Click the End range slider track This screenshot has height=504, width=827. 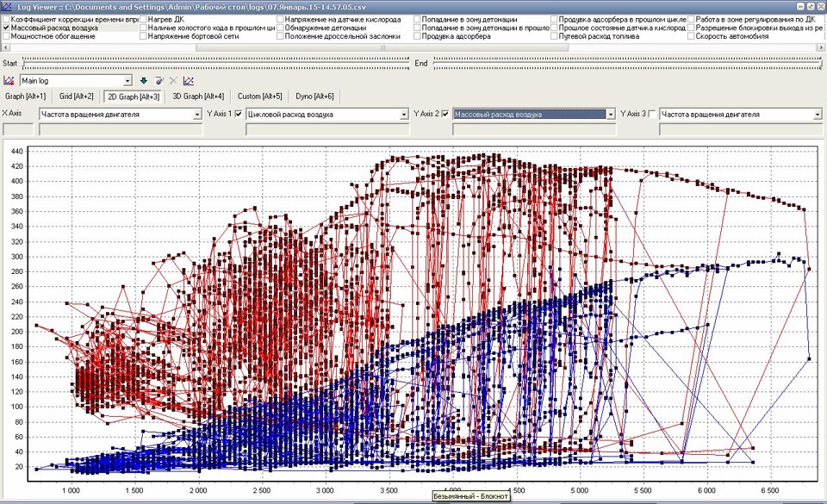click(628, 64)
